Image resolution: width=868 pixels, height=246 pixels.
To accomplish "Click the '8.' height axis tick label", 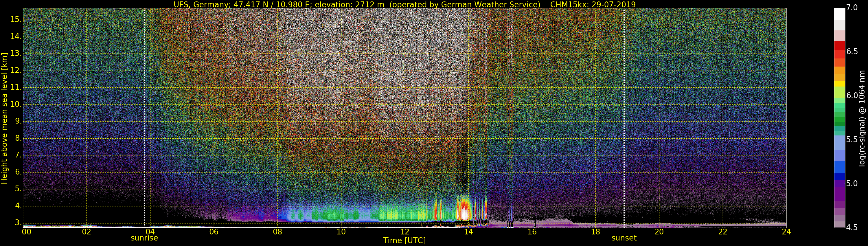I will (x=18, y=138).
